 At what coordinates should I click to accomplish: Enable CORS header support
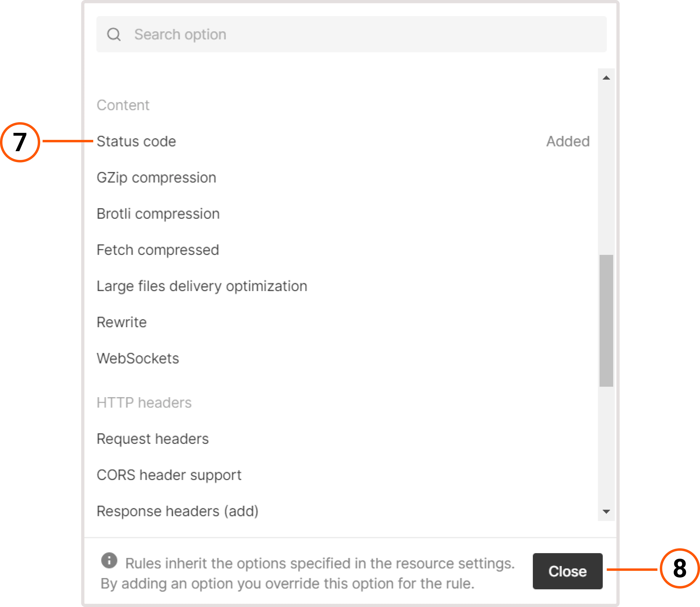tap(169, 475)
